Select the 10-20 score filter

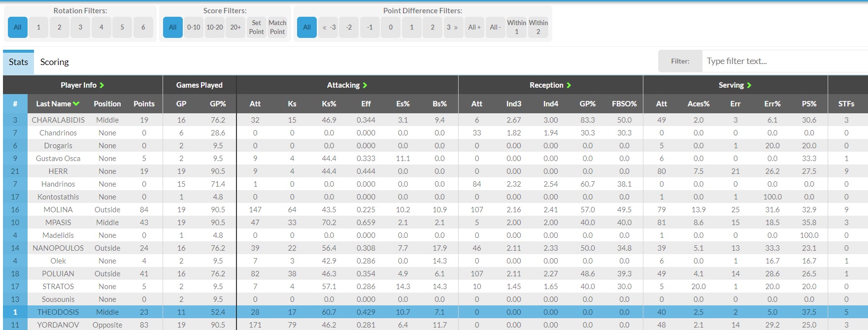[x=214, y=27]
